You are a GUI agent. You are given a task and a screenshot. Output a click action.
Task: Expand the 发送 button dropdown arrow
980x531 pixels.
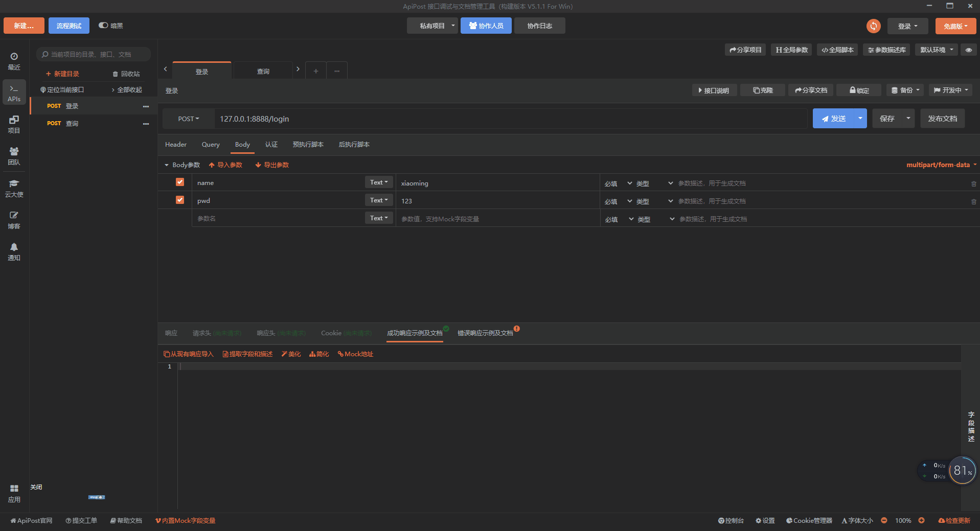coord(860,119)
